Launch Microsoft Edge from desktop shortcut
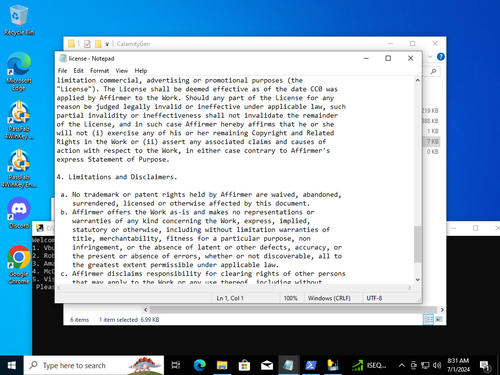Viewport: 500px width, 375px height. click(x=19, y=71)
